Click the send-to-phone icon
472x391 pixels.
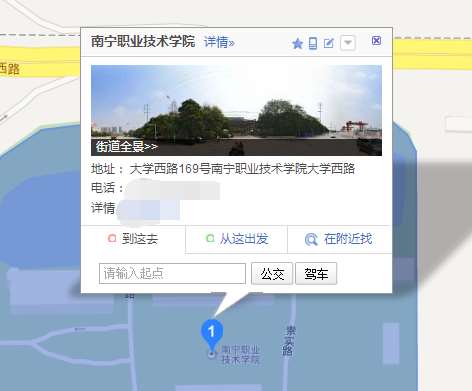313,43
